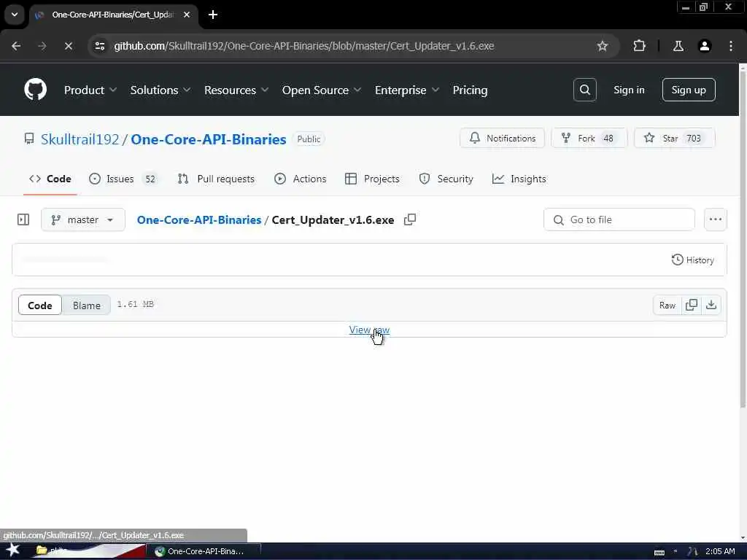
Task: Open the Actions tab
Action: tap(300, 179)
